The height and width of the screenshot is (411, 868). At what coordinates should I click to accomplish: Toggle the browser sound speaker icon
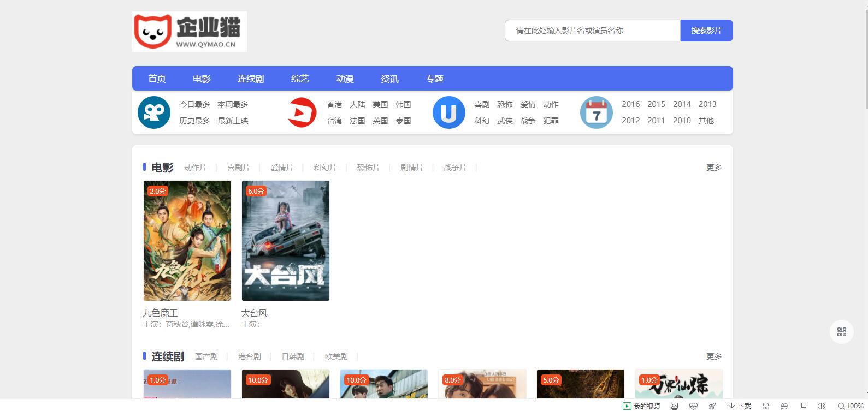[x=821, y=406]
